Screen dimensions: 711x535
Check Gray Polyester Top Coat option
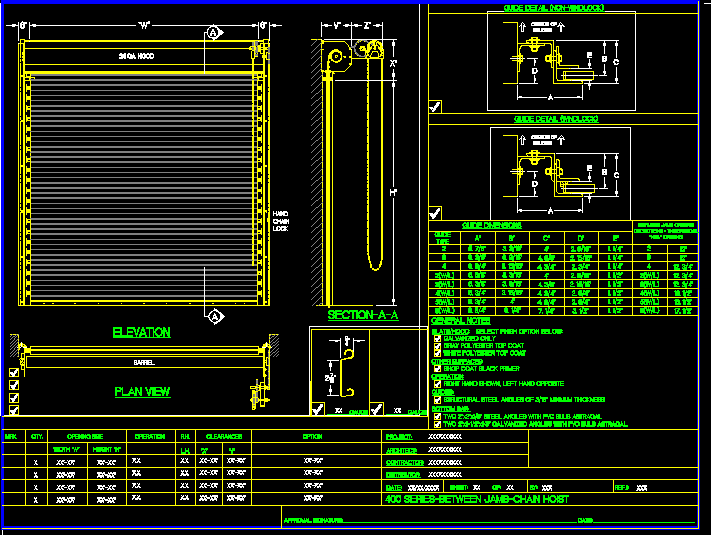(437, 345)
